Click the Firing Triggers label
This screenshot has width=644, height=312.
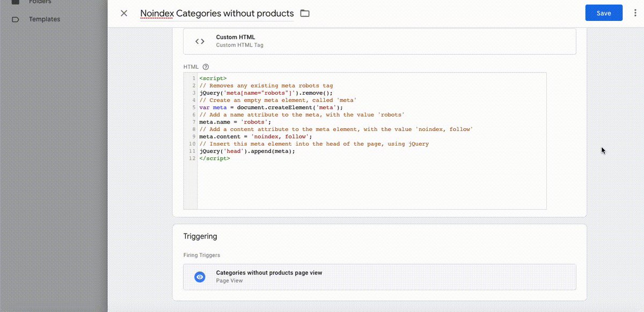coord(202,255)
